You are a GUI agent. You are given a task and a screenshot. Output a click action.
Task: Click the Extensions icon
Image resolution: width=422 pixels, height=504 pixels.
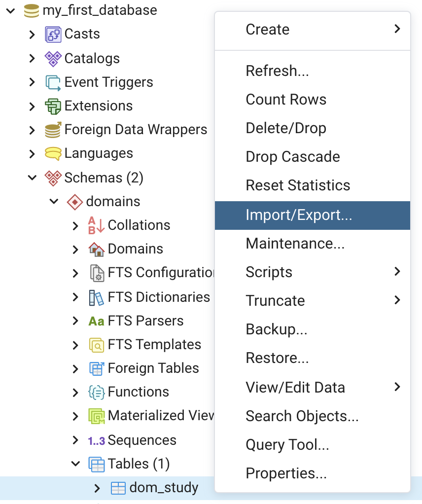[53, 106]
